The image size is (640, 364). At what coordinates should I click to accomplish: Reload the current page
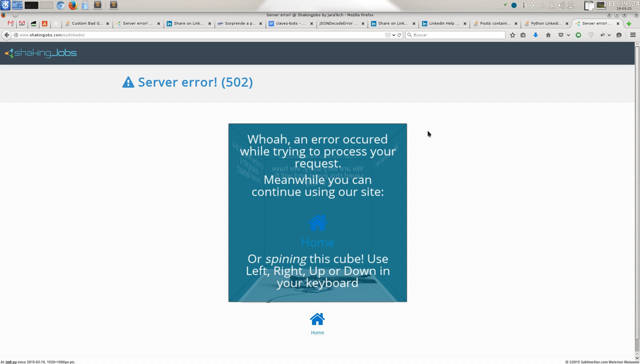399,35
